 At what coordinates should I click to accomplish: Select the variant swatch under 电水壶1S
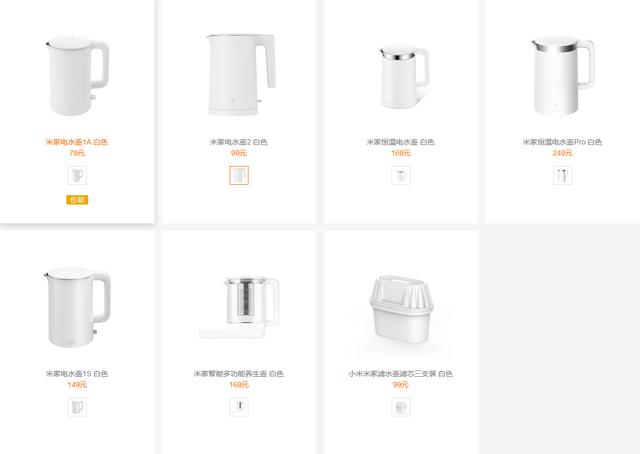pos(77,407)
